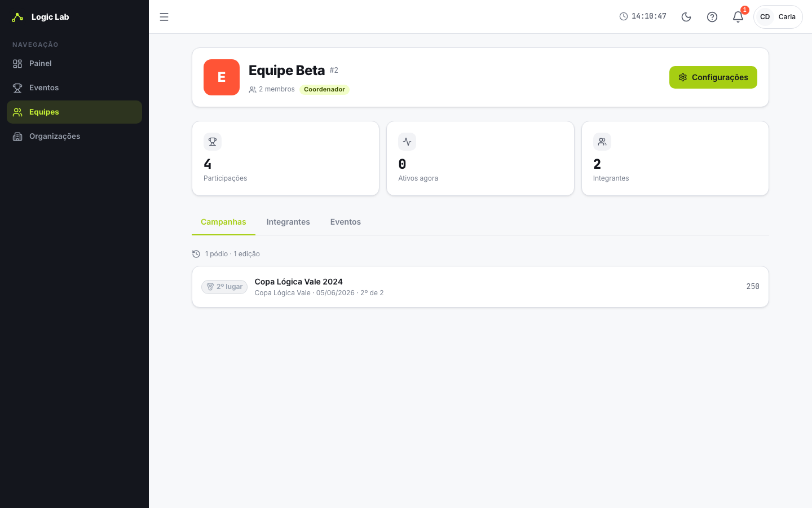Image resolution: width=812 pixels, height=508 pixels.
Task: Select Equipes in the sidebar
Action: 74,112
